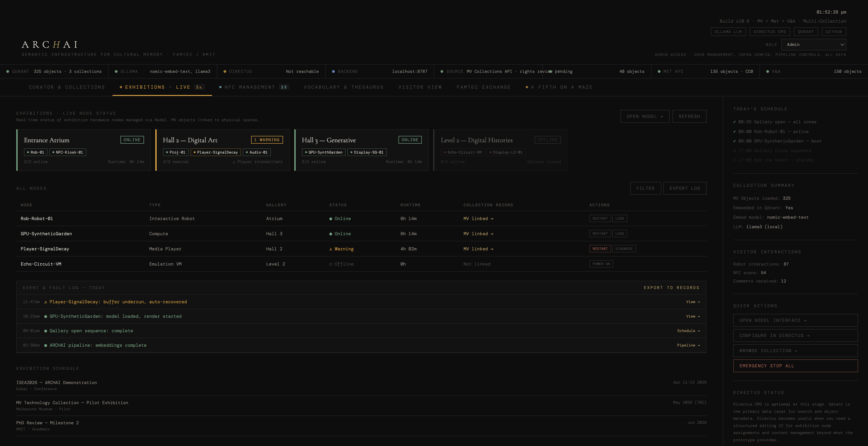Click the Directus Not reachable status

(302, 71)
